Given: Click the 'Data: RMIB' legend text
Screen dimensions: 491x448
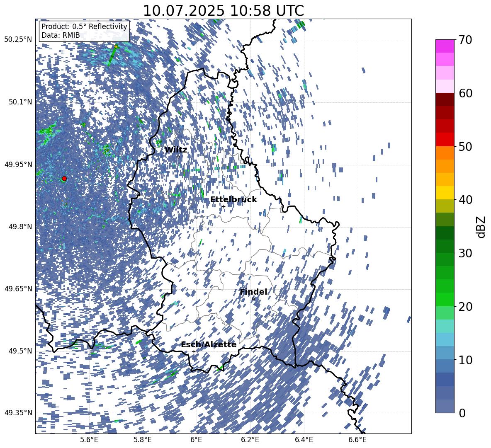Looking at the screenshot, I should pos(61,35).
